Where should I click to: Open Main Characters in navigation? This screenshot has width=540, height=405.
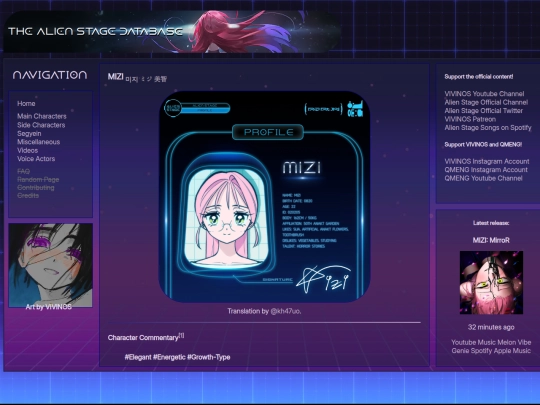tap(42, 116)
